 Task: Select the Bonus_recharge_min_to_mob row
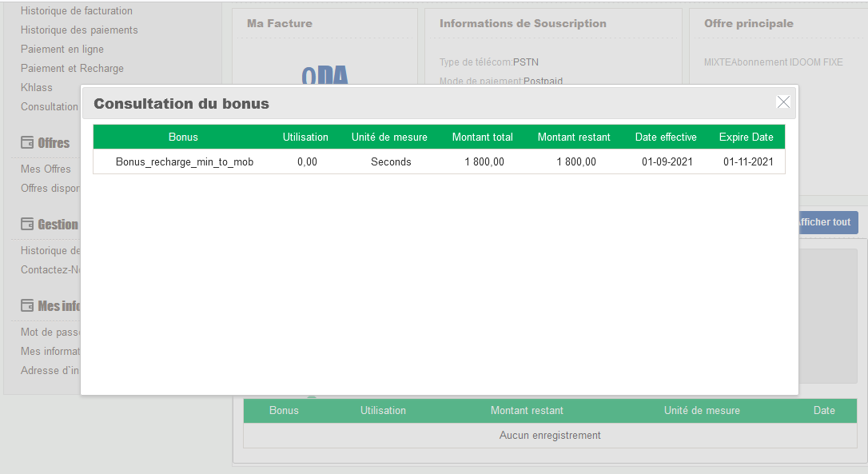[x=185, y=162]
